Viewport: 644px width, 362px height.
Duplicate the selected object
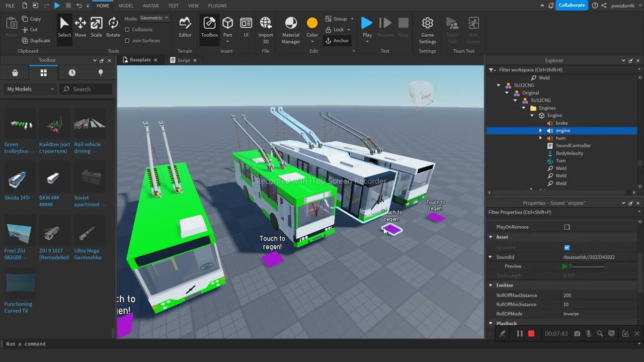(35, 41)
